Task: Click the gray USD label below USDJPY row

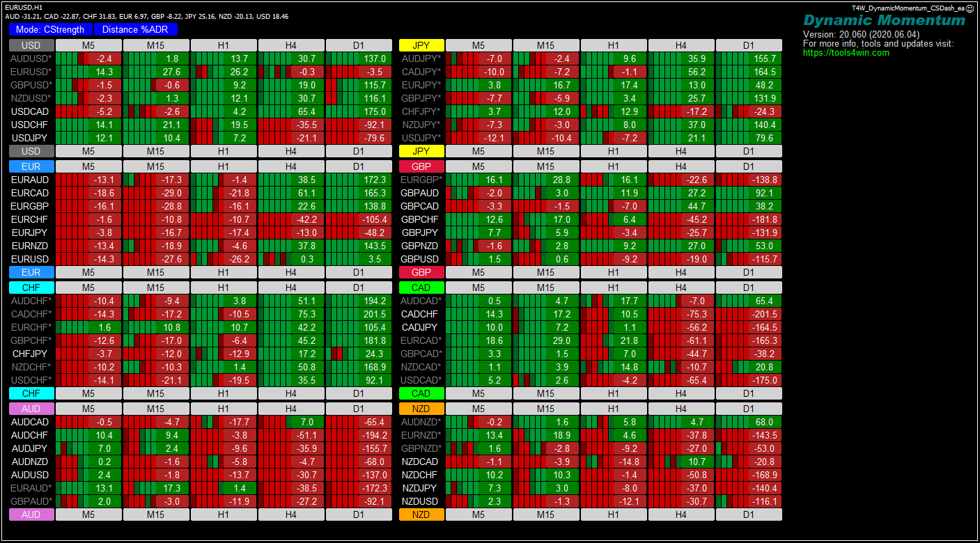Action: click(x=31, y=151)
